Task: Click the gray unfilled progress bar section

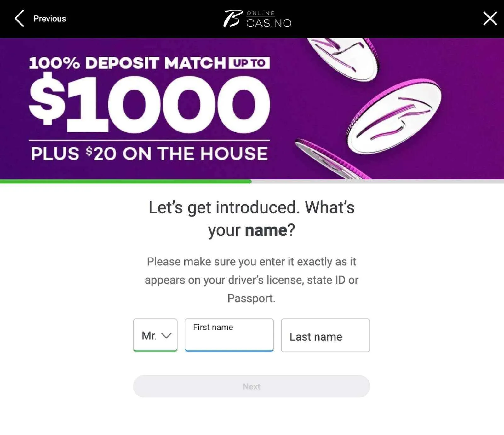Action: pos(377,181)
